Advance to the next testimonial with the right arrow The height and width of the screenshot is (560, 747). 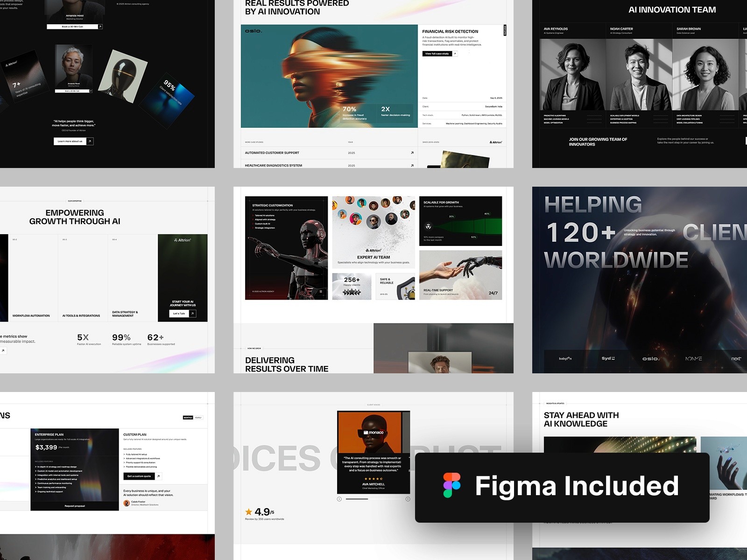point(408,499)
